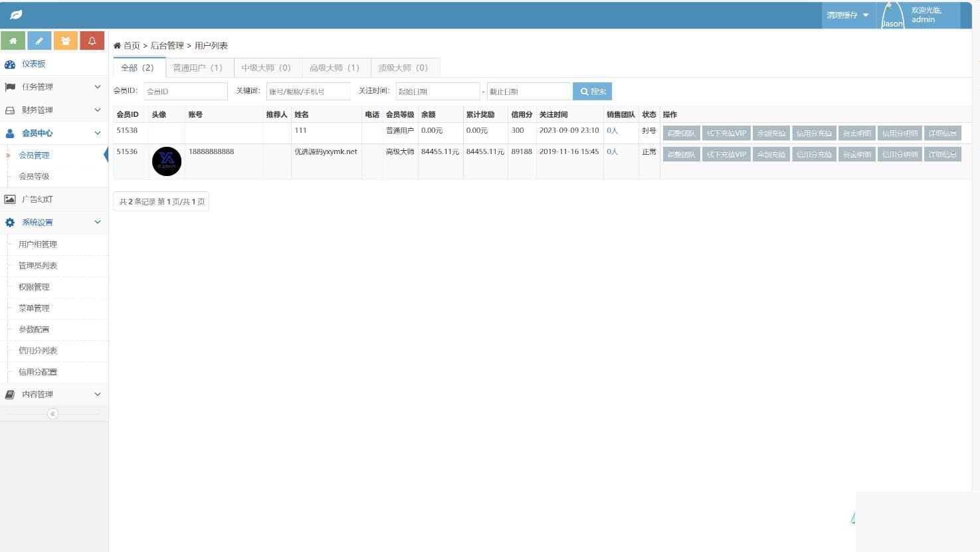Click 余额充值 for member 51538
The height and width of the screenshot is (552, 980).
pos(771,133)
